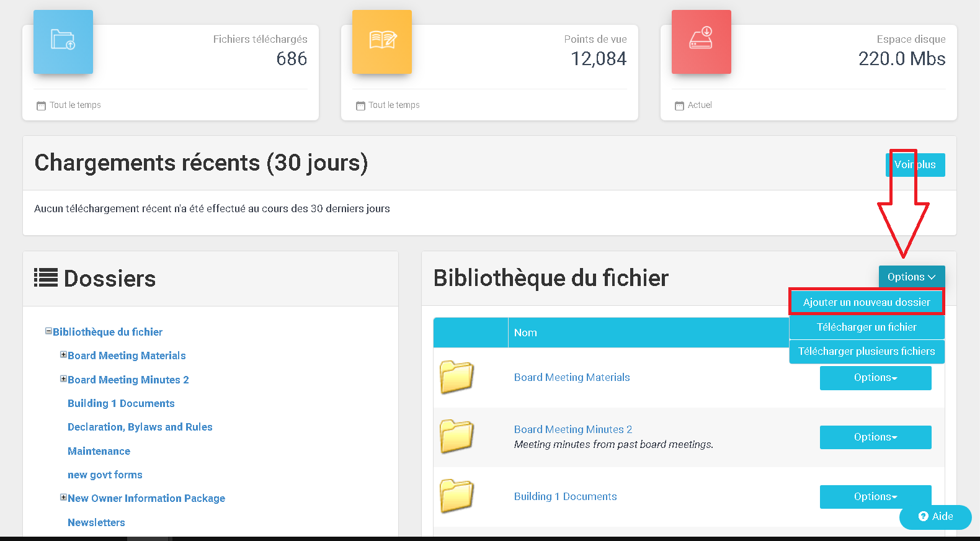Screen dimensions: 980x541
Task: Collapse the Bibliothèque du fichier tree root
Action: pos(48,331)
